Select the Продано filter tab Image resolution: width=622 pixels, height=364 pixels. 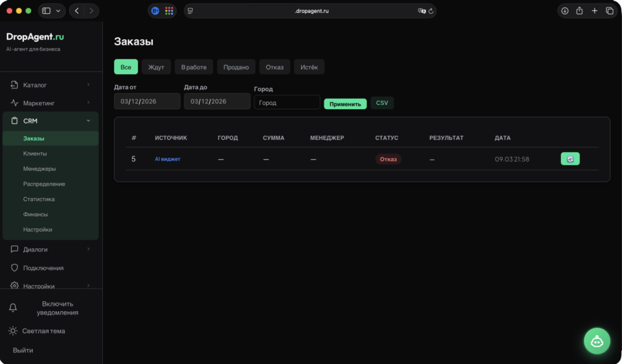(x=237, y=67)
